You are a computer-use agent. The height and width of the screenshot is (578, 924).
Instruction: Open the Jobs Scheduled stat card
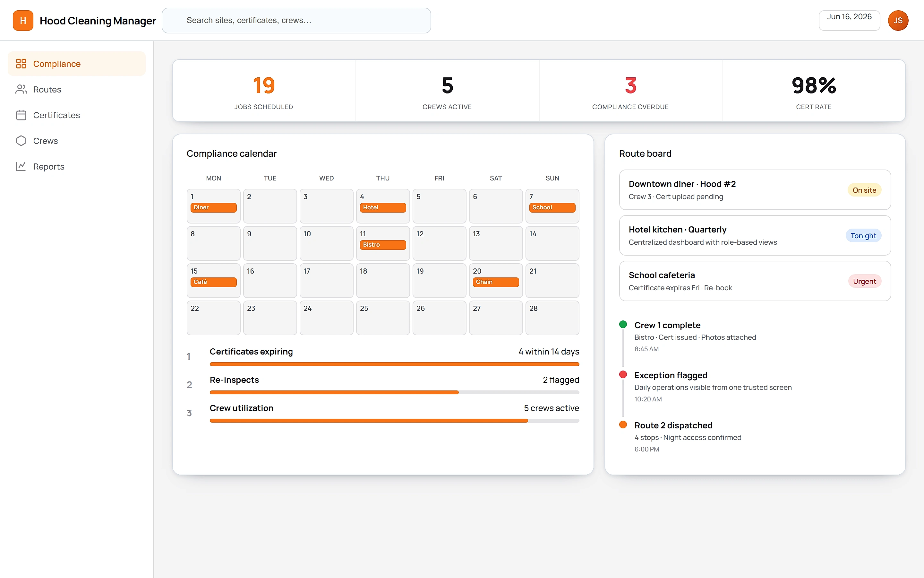(x=264, y=91)
